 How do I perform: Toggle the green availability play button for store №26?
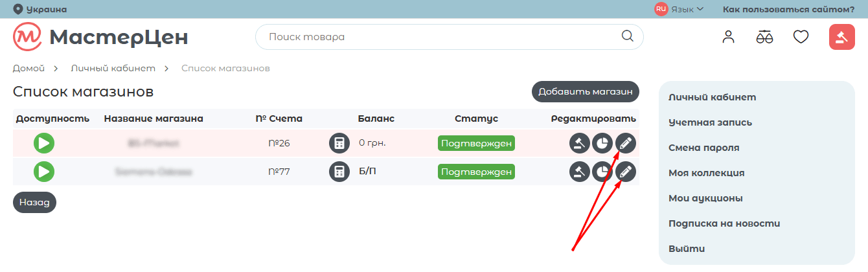point(44,143)
